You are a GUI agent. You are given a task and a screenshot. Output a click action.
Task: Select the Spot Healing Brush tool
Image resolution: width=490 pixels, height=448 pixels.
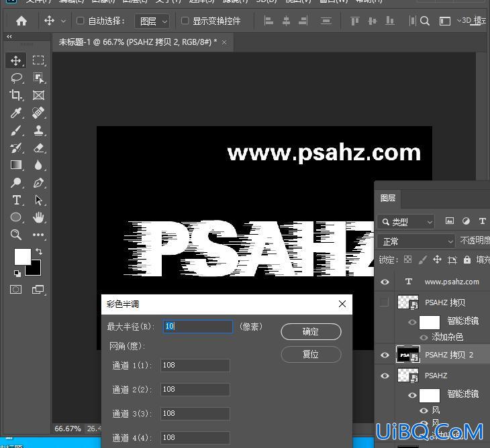(38, 113)
